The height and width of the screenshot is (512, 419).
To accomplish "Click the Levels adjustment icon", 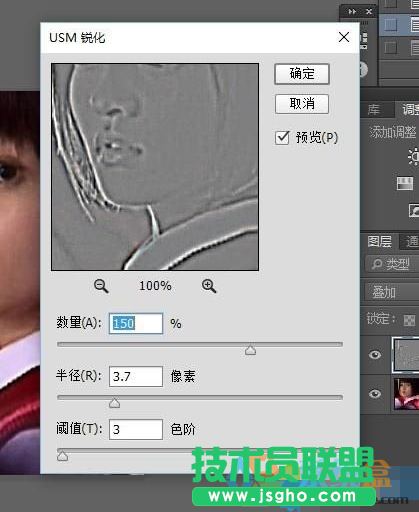I will pos(405,183).
